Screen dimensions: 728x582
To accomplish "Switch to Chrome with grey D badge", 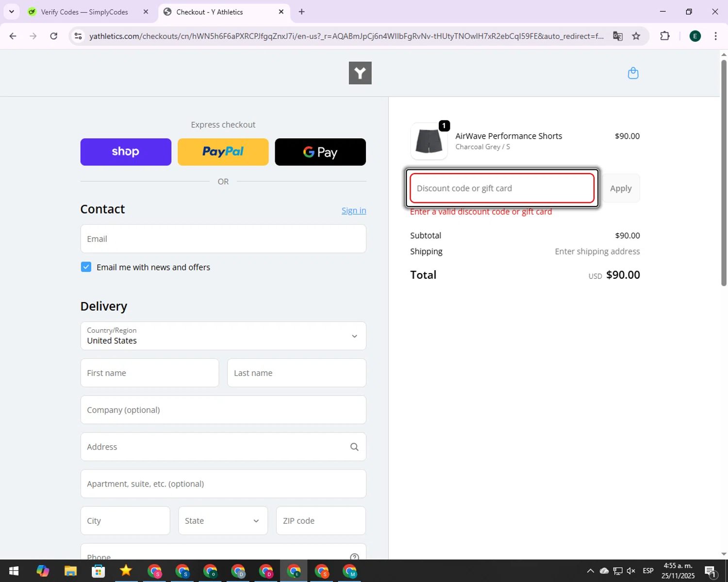I will point(238,571).
